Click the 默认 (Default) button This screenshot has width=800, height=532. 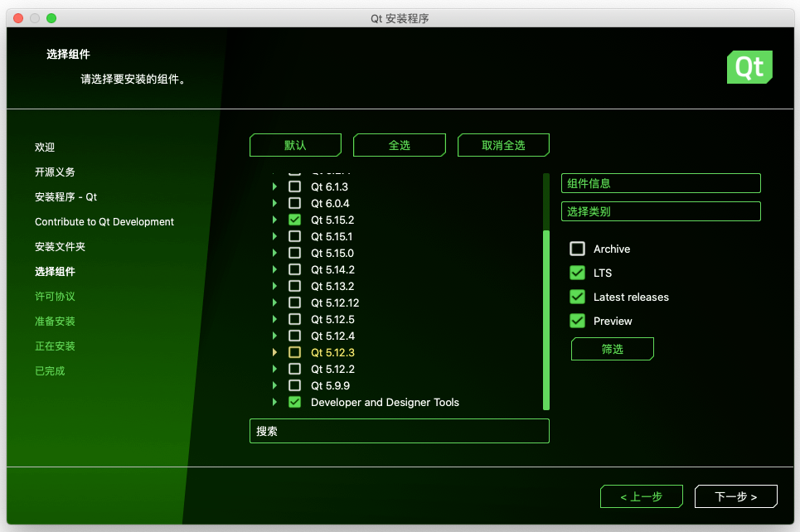[x=295, y=145]
